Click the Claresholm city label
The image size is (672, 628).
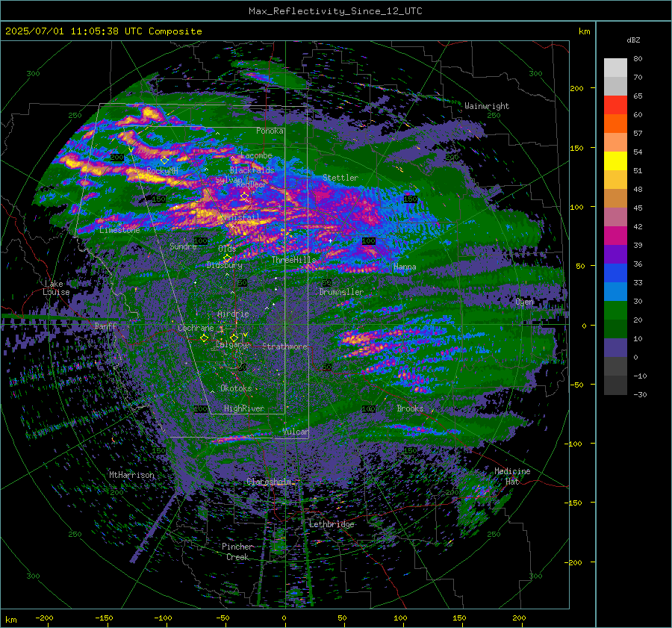click(269, 482)
